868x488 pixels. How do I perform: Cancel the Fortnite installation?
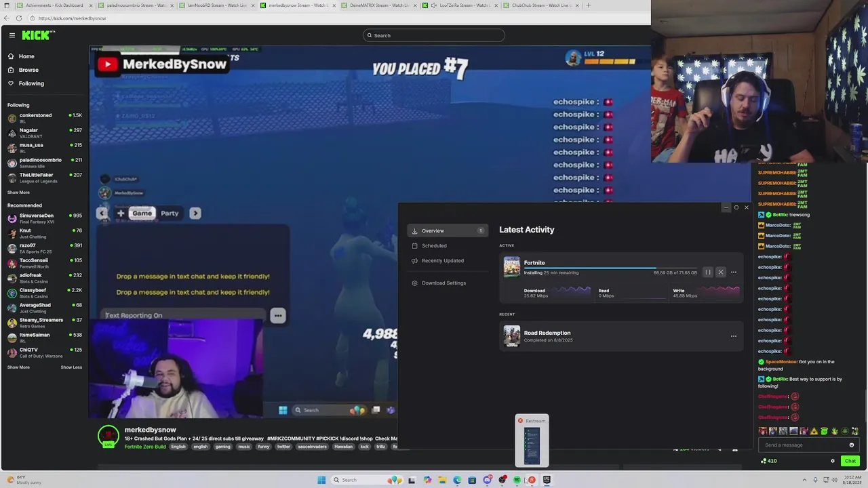[x=721, y=272]
